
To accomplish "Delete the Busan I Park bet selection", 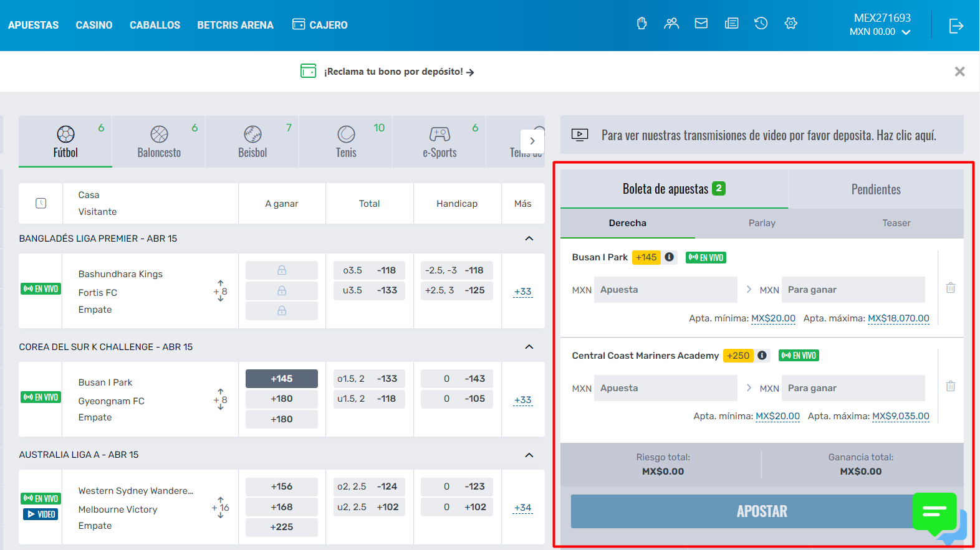I will [951, 288].
